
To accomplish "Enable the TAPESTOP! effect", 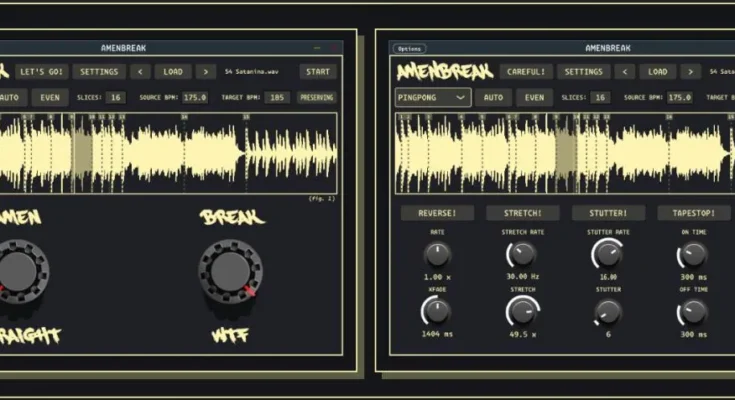I will point(693,213).
